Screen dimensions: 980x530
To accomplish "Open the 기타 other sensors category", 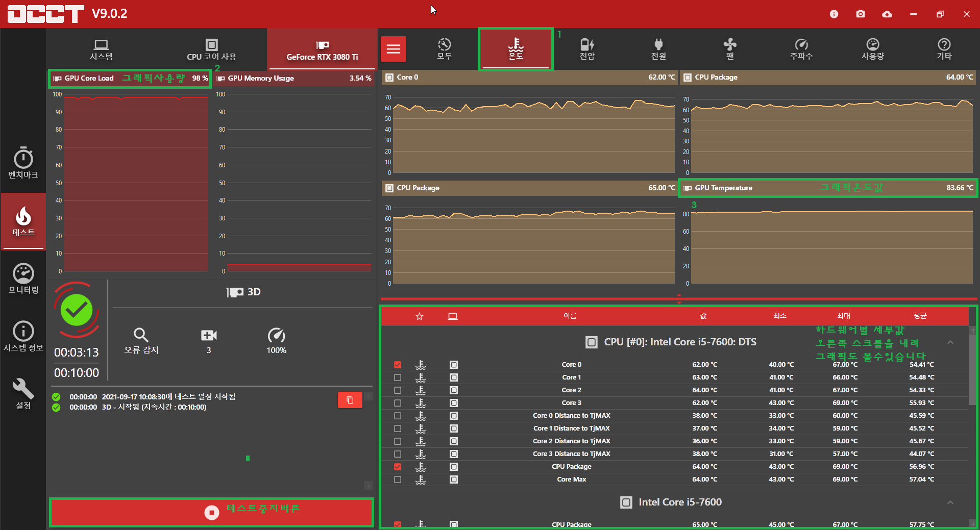I will (944, 49).
